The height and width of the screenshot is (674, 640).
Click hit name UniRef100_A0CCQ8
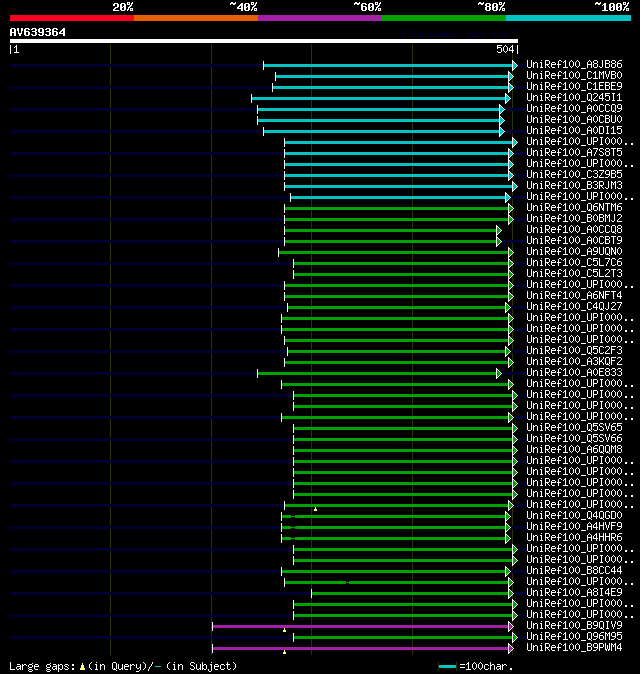(x=574, y=230)
